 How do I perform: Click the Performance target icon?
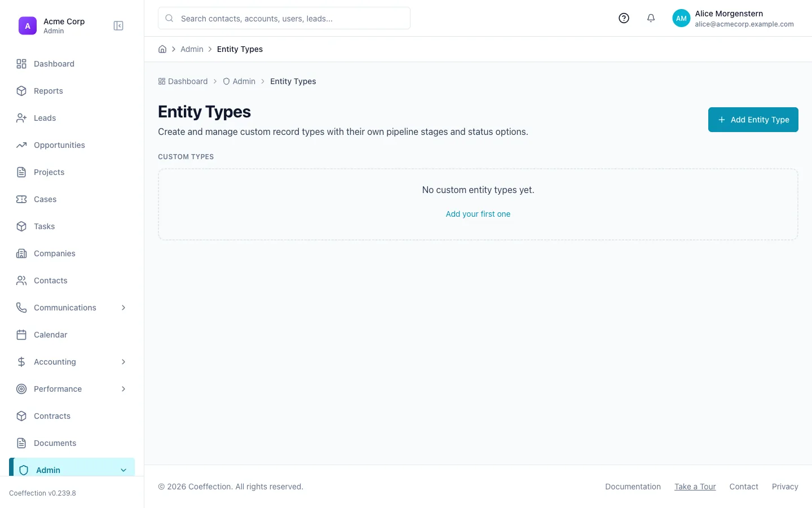(21, 389)
